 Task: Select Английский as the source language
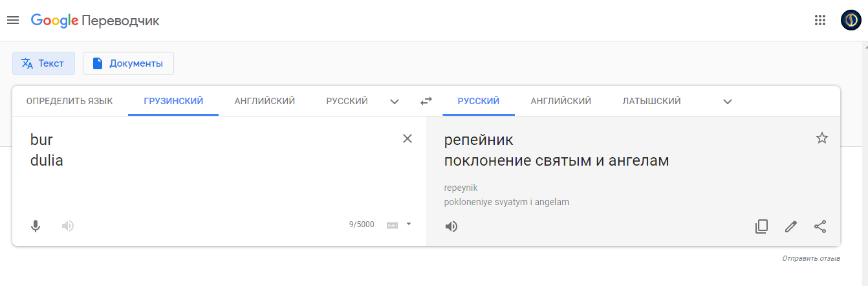pos(265,101)
